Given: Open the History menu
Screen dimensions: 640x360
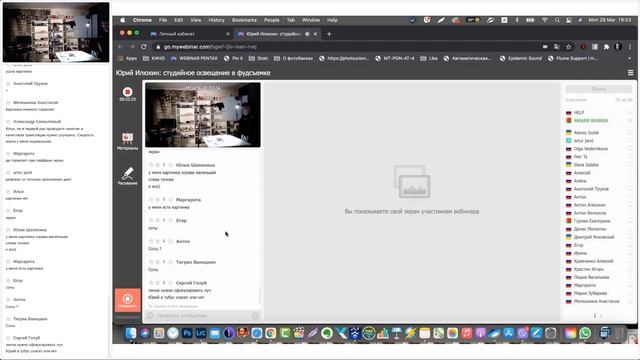Looking at the screenshot, I should click(x=216, y=20).
